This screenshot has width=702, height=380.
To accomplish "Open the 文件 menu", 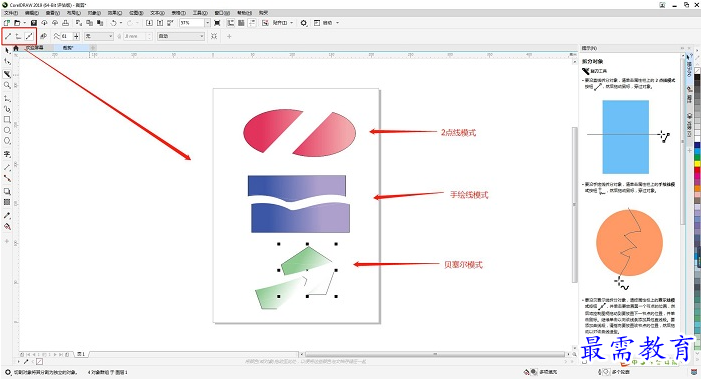I will 10,13.
